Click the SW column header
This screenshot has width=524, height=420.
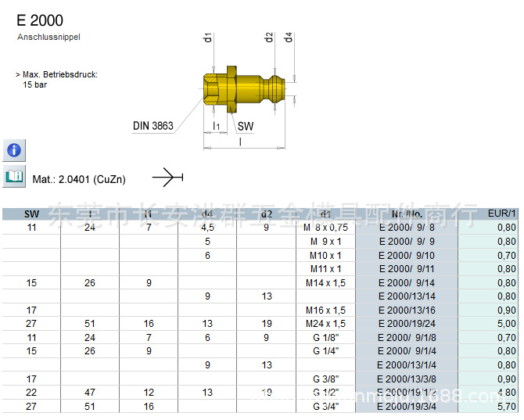point(31,214)
